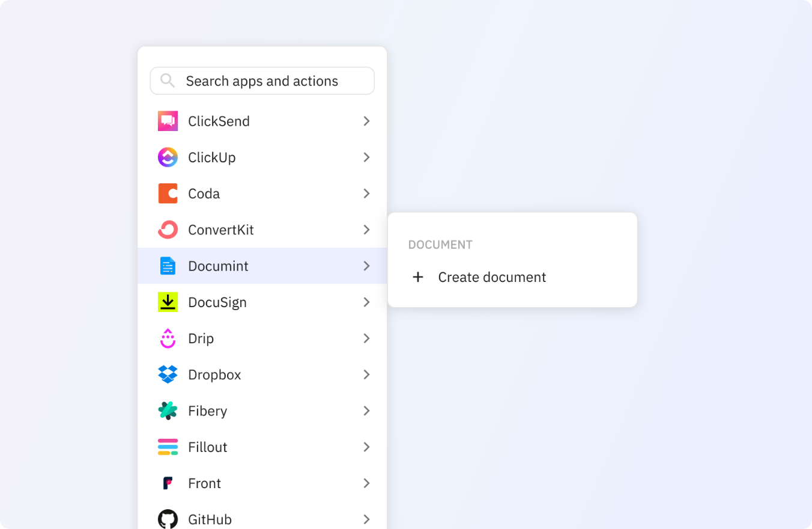The height and width of the screenshot is (529, 812).
Task: Click the GitHub app icon
Action: coord(168,519)
